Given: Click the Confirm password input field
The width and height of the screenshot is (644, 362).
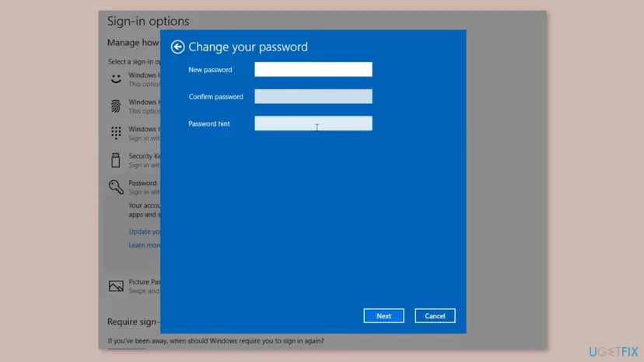Looking at the screenshot, I should 313,96.
